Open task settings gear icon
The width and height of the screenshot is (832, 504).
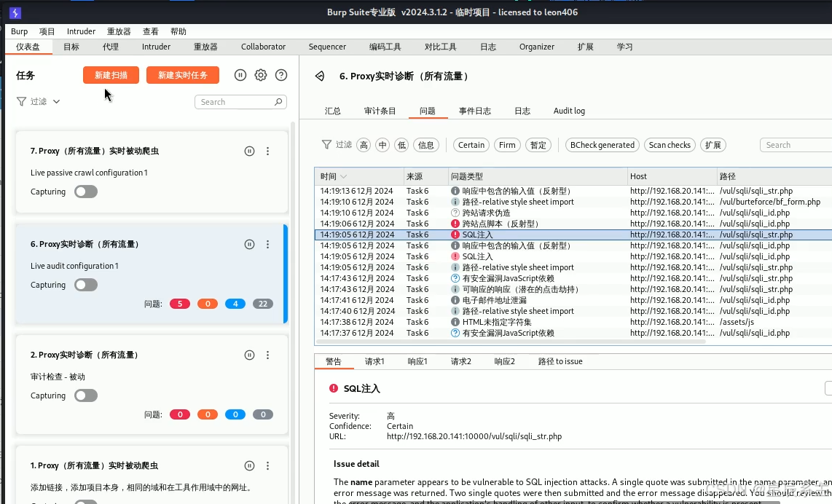coord(261,75)
